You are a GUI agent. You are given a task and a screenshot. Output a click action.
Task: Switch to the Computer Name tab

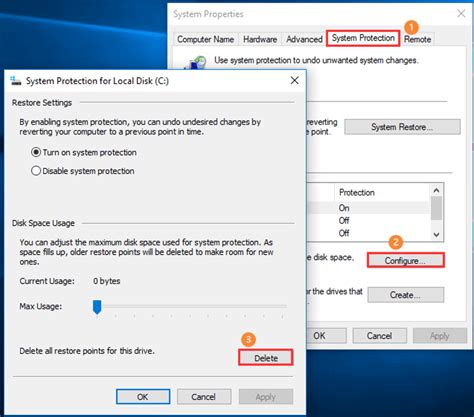point(206,39)
